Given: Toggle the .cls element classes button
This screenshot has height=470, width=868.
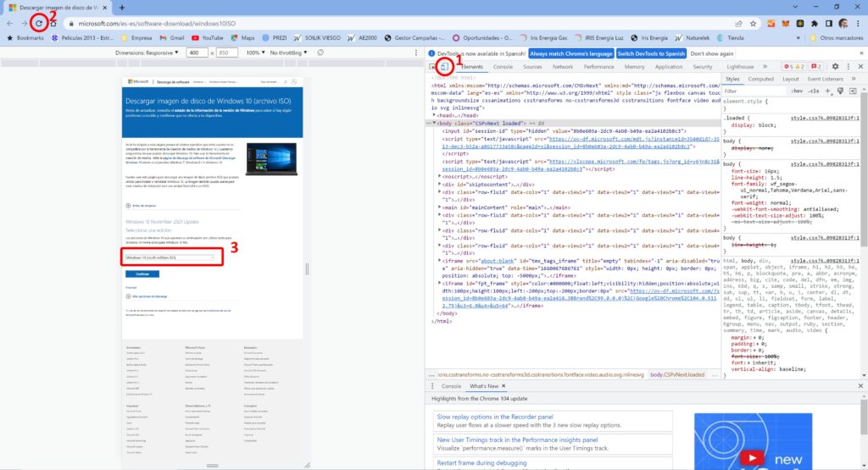Looking at the screenshot, I should coord(813,91).
